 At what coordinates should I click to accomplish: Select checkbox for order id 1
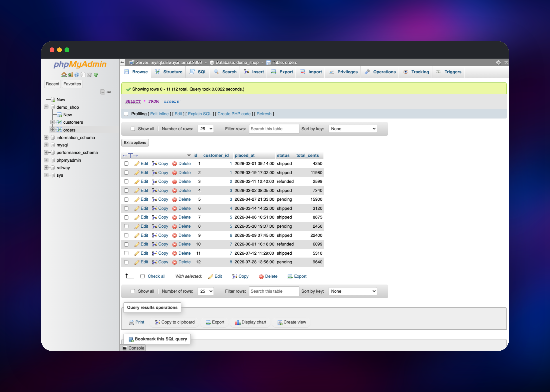coord(126,164)
